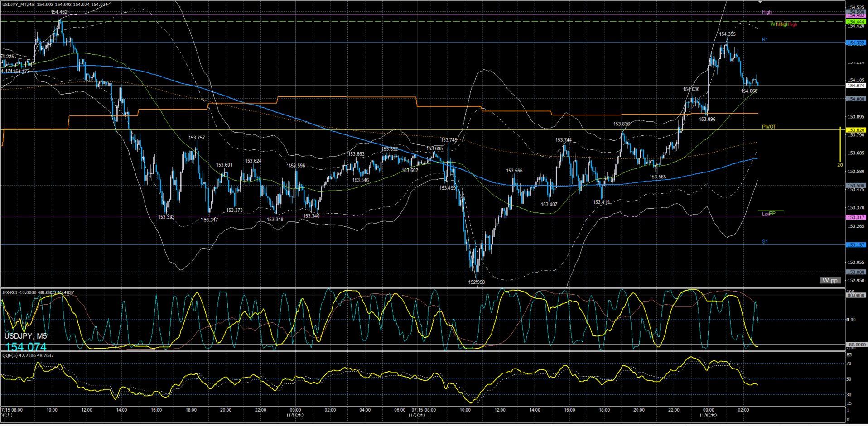Screen dimensions: 868x426
Task: Click the yellow 153.820 pivot price tag
Action: (856, 130)
